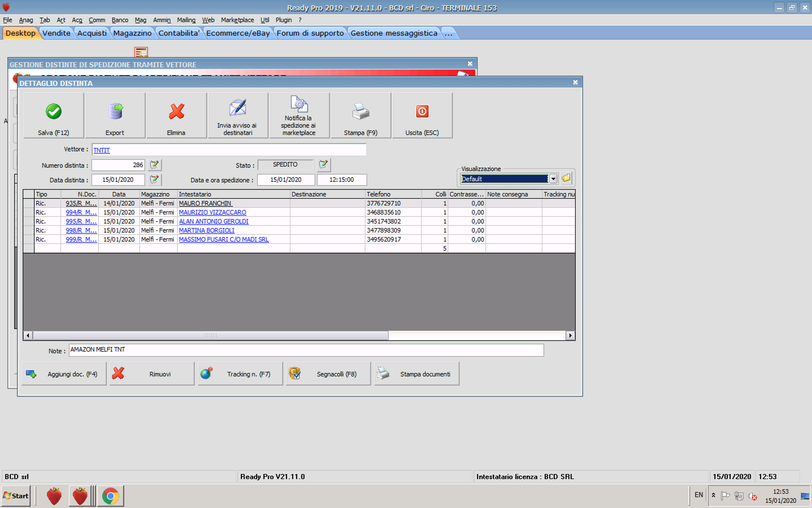Open the TNTIT vettore link
The width and height of the screenshot is (812, 508).
(x=102, y=150)
